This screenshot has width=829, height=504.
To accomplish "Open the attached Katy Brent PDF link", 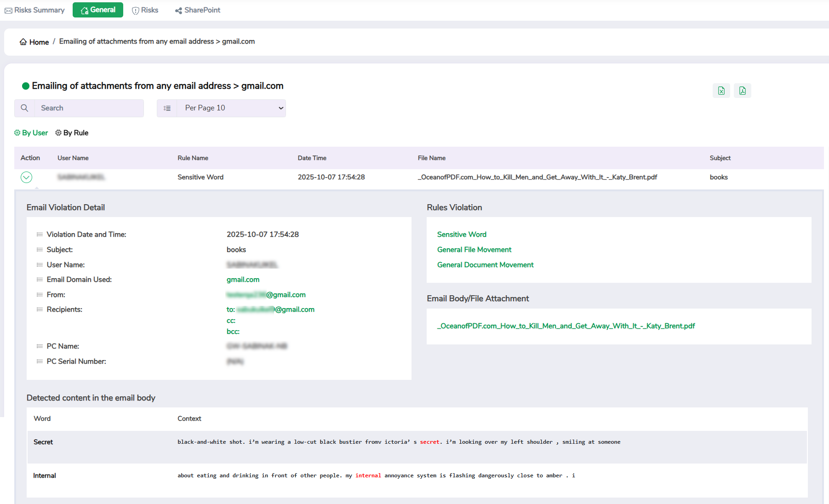I will point(566,326).
